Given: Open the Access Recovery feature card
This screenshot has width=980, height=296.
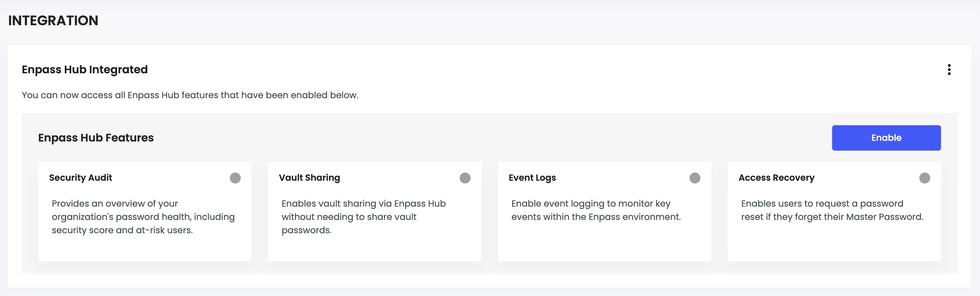Looking at the screenshot, I should [x=834, y=211].
